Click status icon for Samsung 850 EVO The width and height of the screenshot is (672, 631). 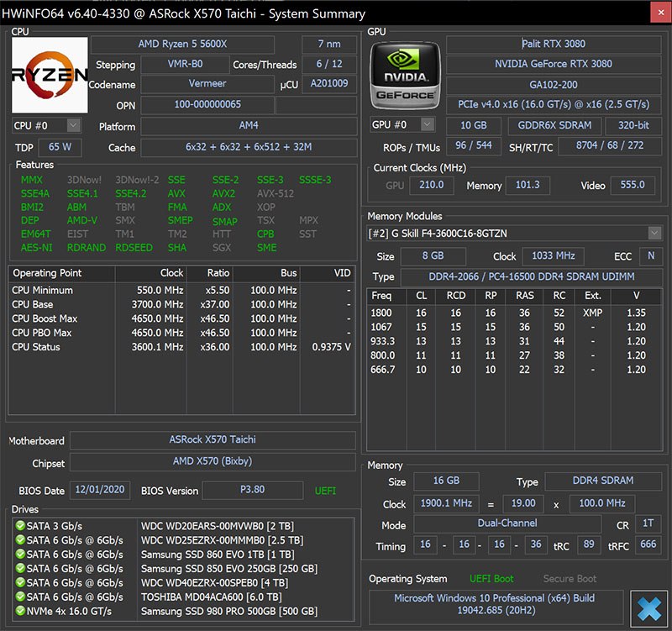(19, 568)
